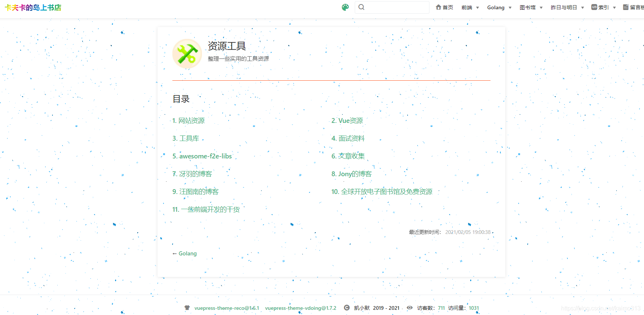Expand the 图书馆 dropdown arrow

tap(541, 8)
